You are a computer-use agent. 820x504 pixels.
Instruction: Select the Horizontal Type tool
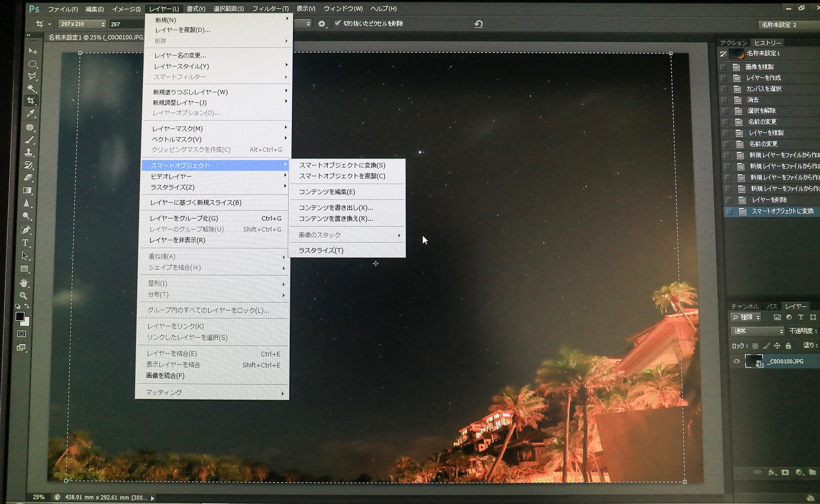(x=25, y=243)
